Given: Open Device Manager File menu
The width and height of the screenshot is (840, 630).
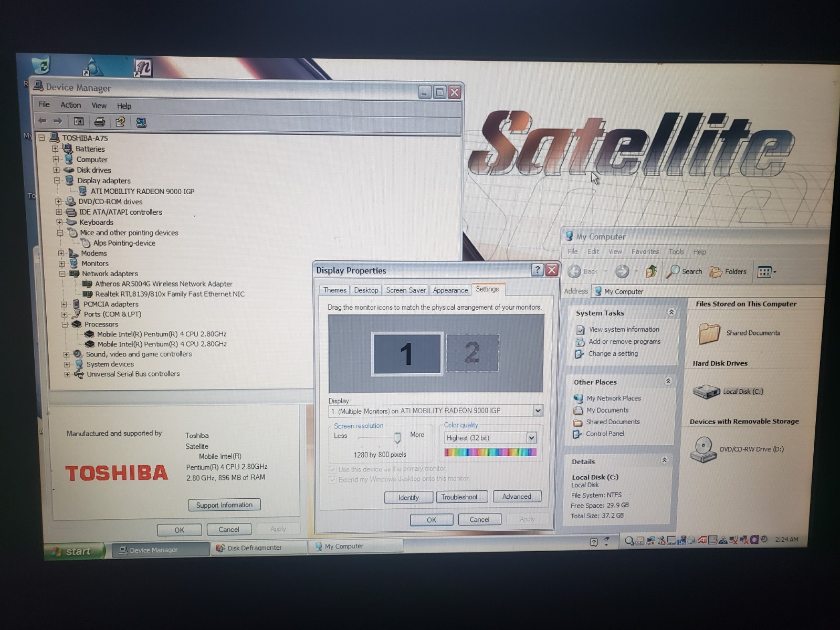Looking at the screenshot, I should pyautogui.click(x=44, y=104).
